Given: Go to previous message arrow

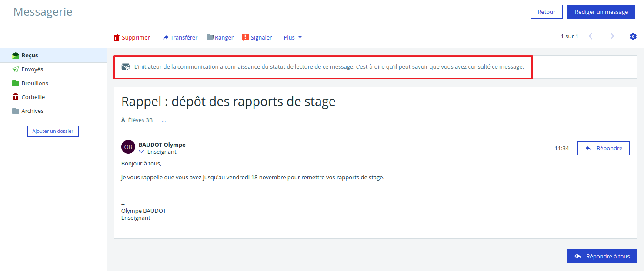Looking at the screenshot, I should 591,36.
